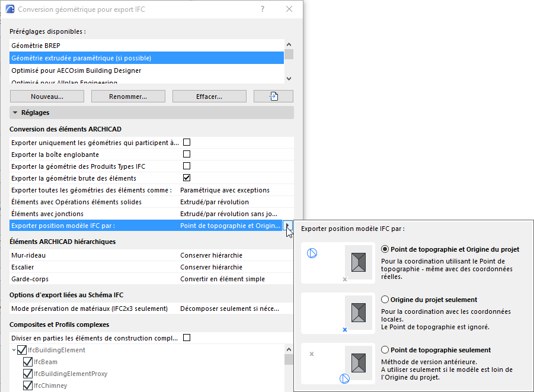This screenshot has width=534, height=392.
Task: Uncheck the IfcBuildingElementProxy checkbox
Action: [28, 374]
